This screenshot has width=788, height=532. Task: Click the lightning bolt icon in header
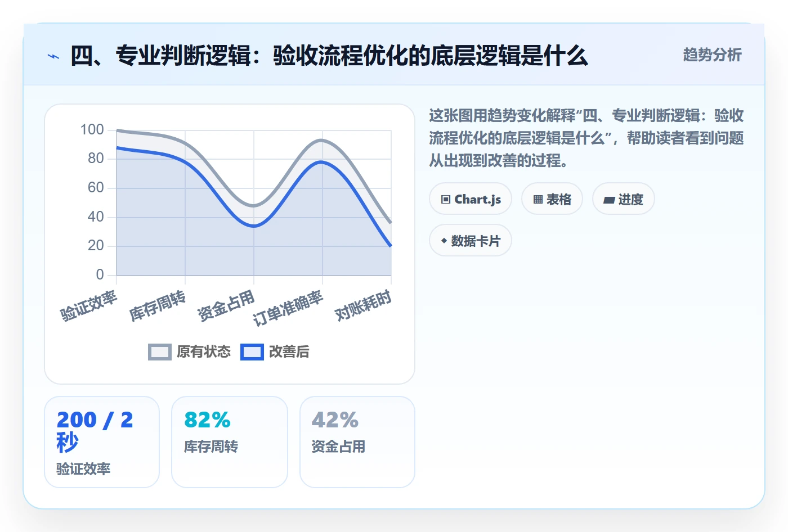point(53,56)
